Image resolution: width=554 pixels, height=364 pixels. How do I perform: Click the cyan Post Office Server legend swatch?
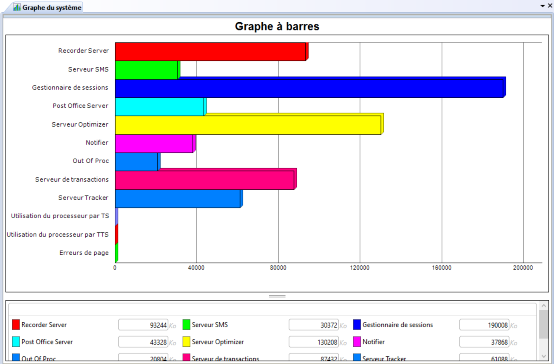(16, 342)
